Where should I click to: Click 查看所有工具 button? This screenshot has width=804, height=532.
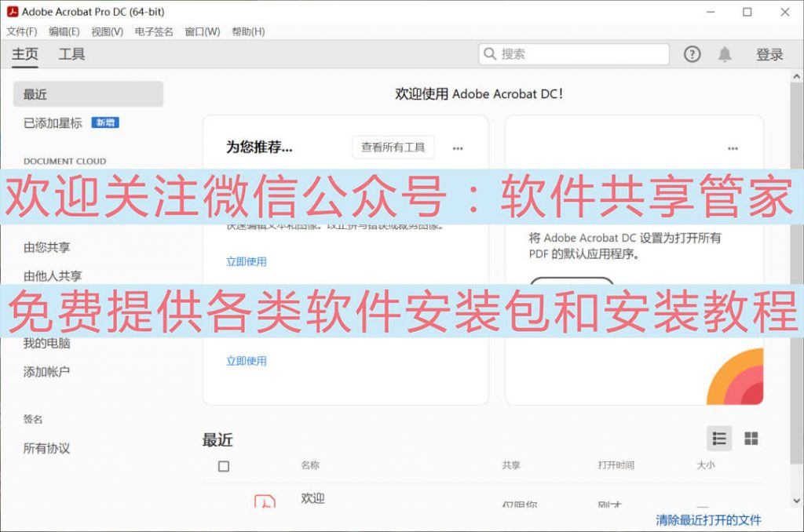coord(393,148)
